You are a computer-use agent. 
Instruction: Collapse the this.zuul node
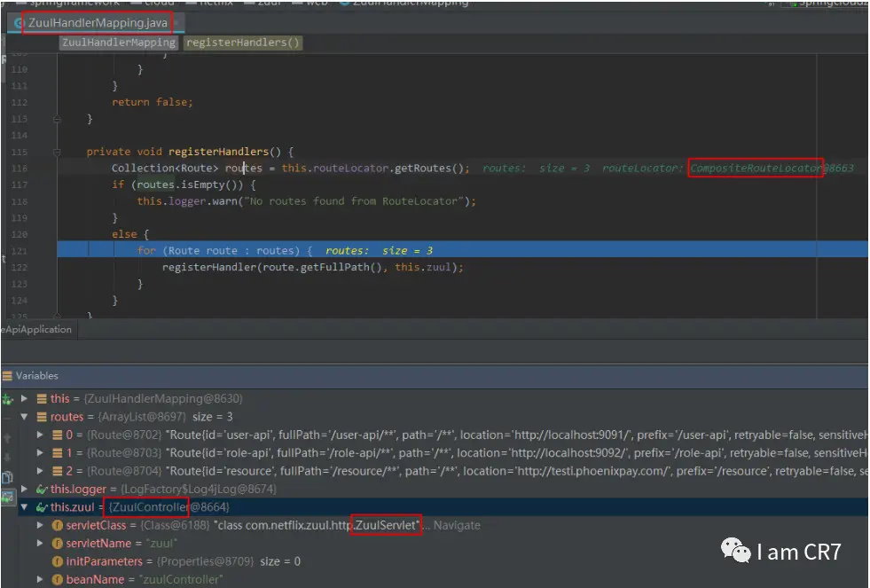[24, 506]
